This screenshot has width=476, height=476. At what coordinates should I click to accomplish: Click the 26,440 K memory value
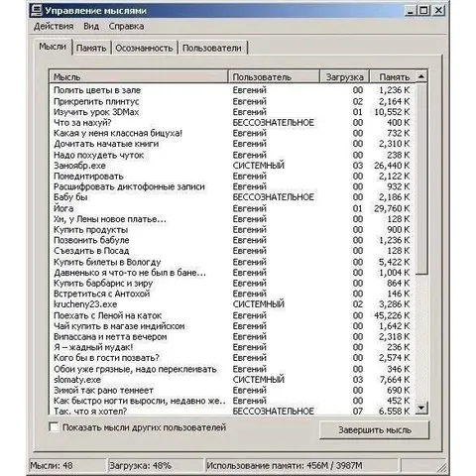tap(392, 166)
